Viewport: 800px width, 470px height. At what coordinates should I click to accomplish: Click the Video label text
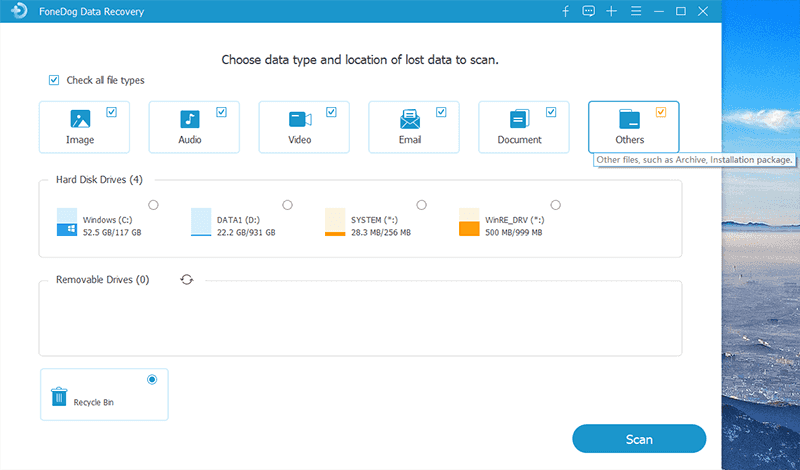point(299,139)
